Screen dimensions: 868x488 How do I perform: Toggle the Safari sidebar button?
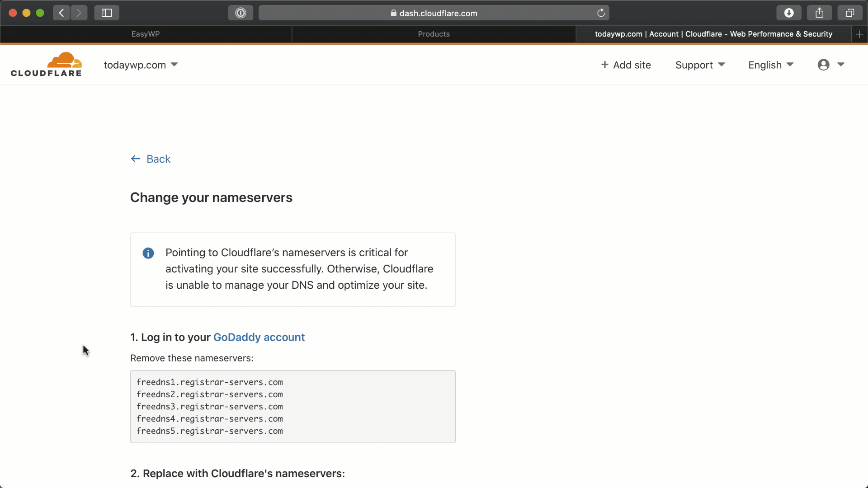(x=107, y=13)
